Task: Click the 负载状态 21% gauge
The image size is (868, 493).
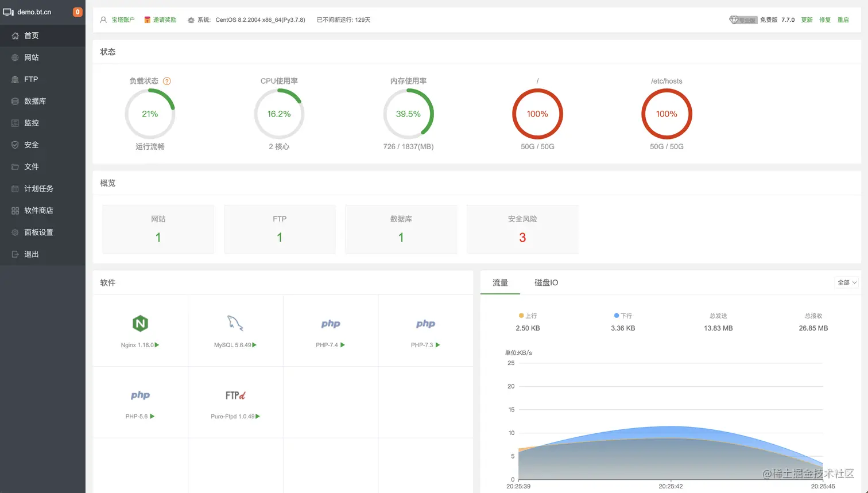Action: [x=150, y=114]
